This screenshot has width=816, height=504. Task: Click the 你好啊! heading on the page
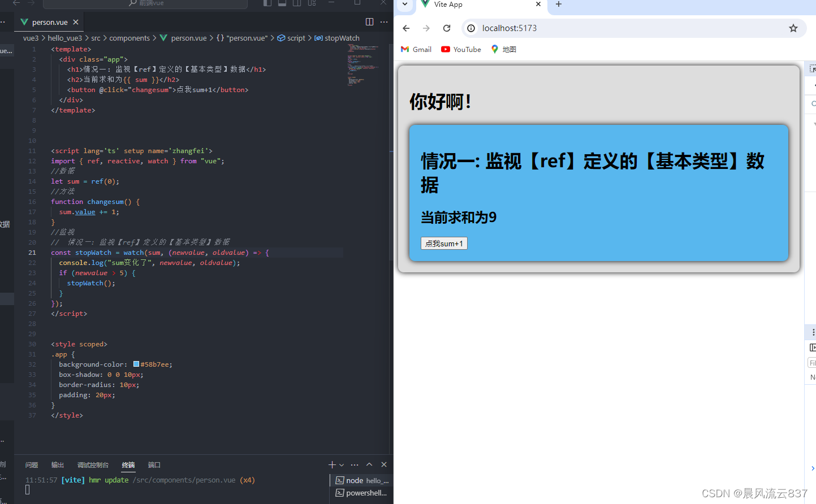click(x=441, y=102)
